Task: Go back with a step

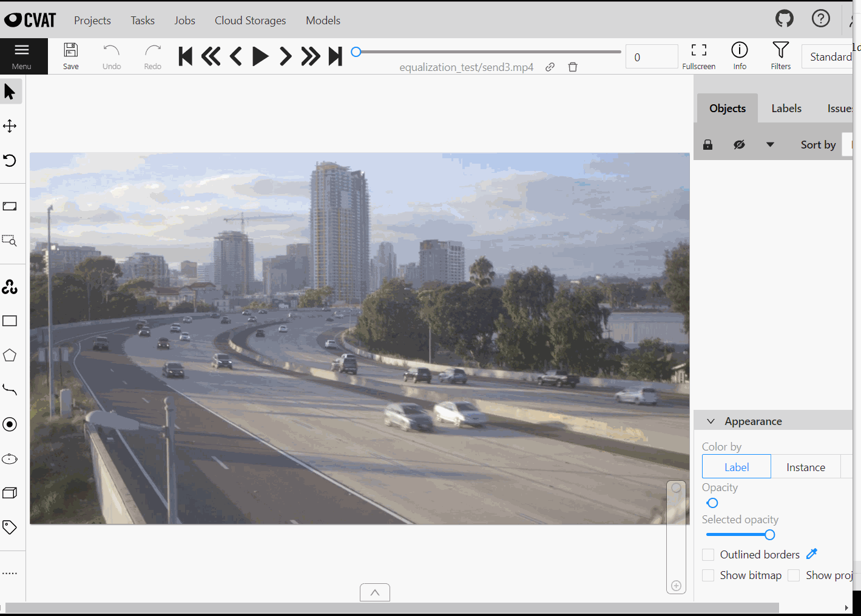Action: (x=211, y=56)
